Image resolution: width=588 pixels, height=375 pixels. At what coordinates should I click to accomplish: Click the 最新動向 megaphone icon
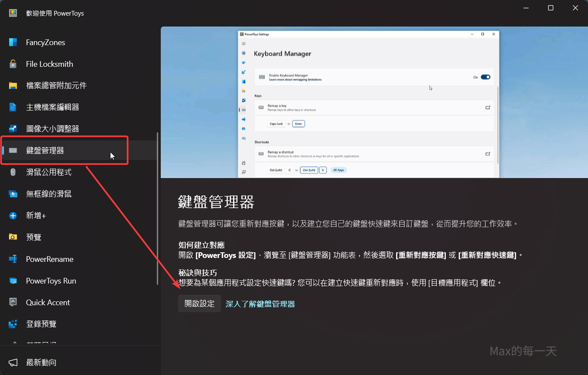tap(13, 362)
